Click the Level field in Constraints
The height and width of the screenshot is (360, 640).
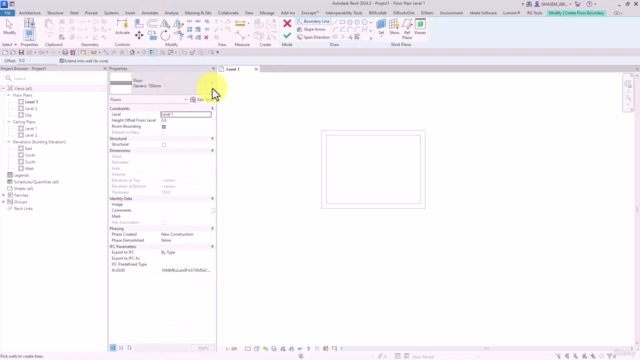coord(186,115)
